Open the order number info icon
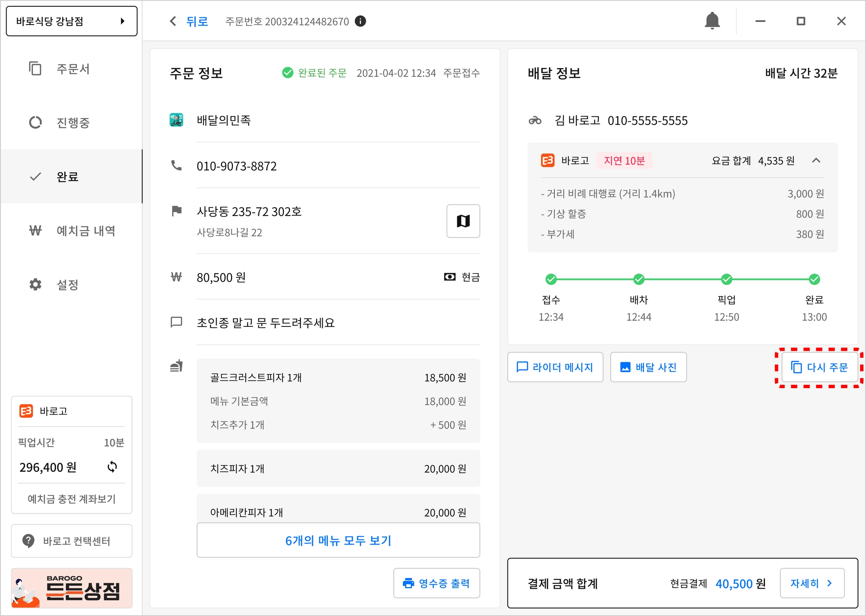 (x=360, y=21)
